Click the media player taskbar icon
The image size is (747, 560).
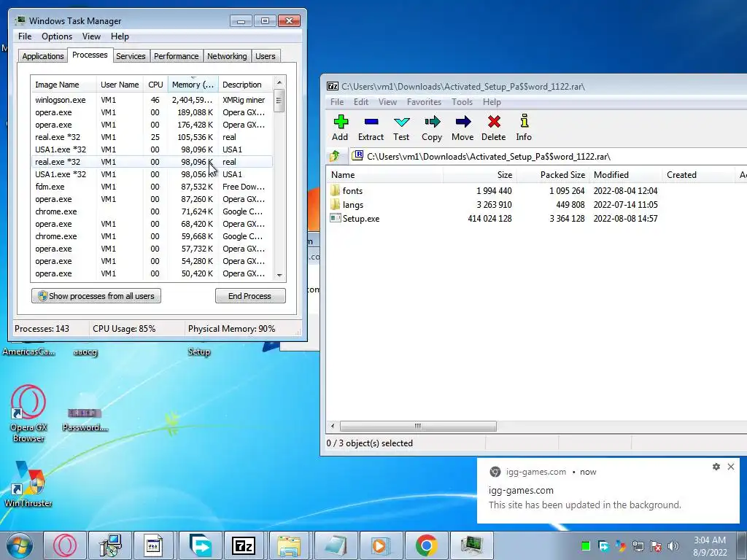(x=380, y=545)
